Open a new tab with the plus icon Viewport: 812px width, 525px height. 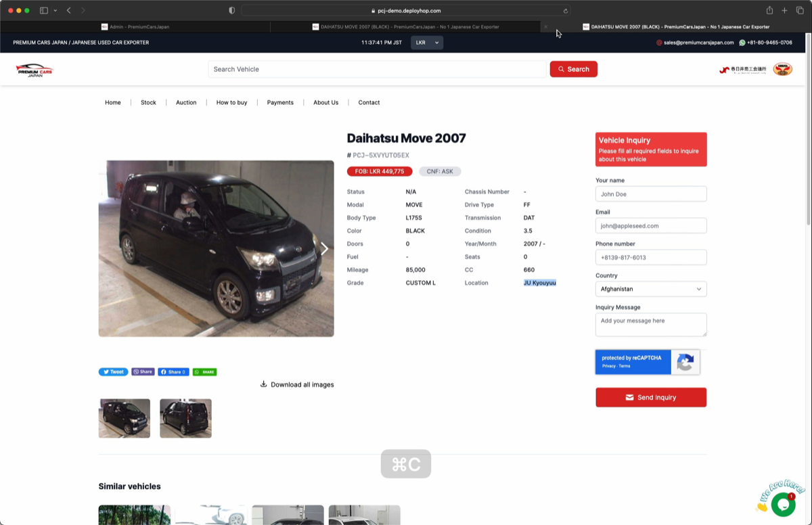[x=784, y=11]
